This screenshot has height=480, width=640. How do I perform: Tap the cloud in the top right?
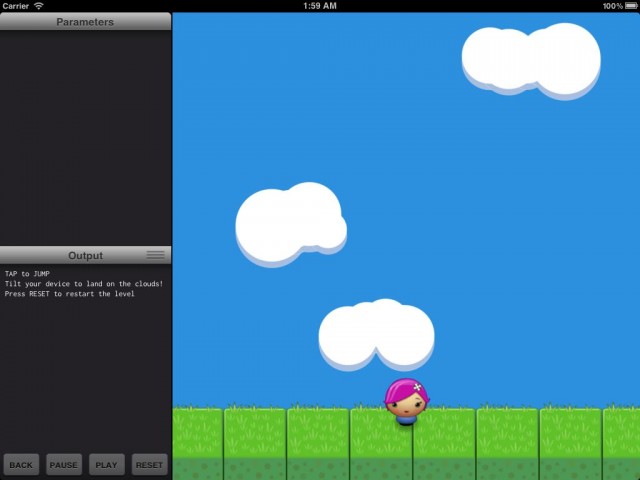click(530, 58)
